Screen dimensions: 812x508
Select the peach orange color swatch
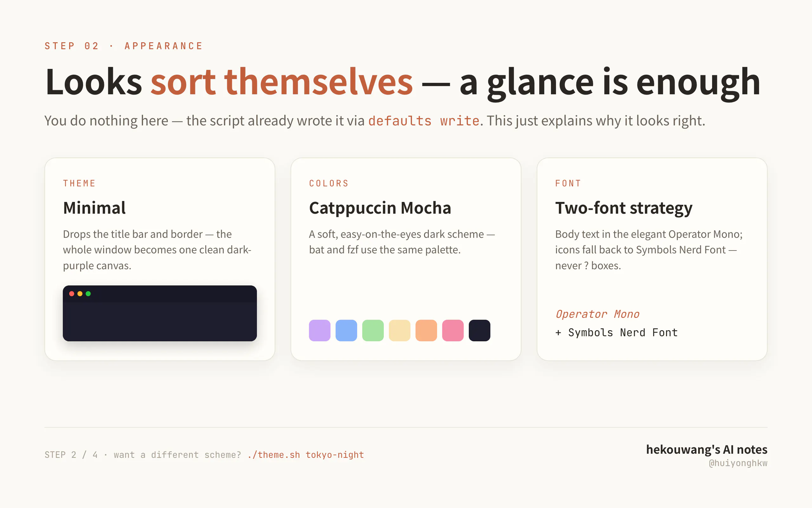(x=426, y=330)
